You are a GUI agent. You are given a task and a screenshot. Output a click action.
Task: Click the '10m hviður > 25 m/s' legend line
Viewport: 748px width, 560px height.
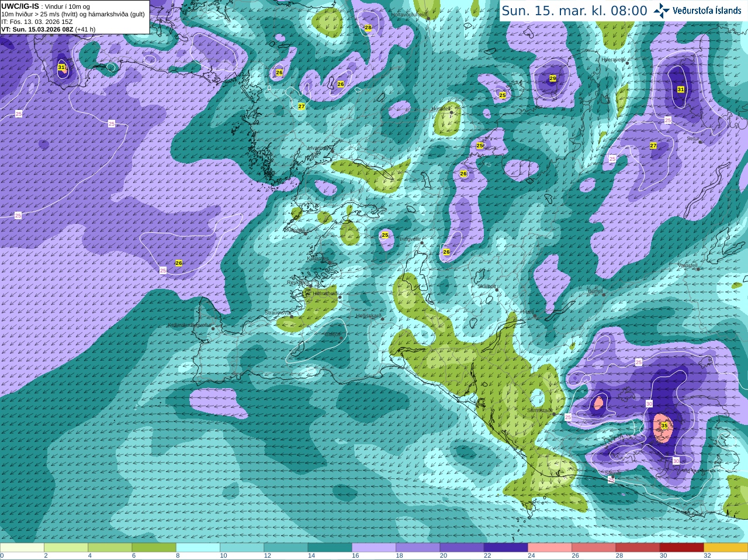pos(73,14)
